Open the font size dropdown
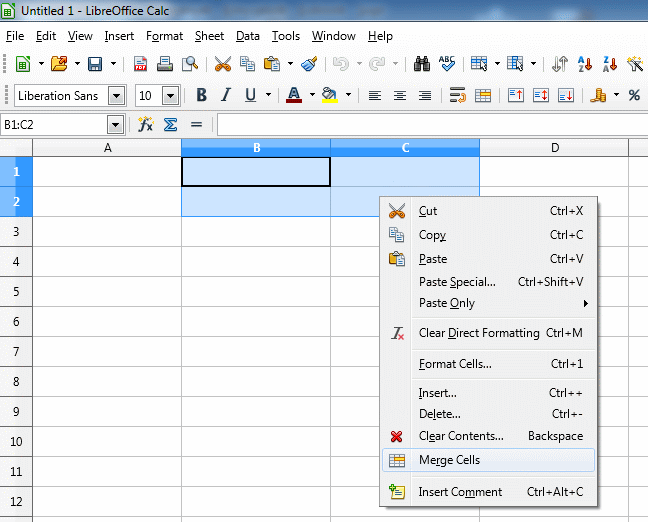Viewport: 648px width, 522px height. [x=170, y=96]
